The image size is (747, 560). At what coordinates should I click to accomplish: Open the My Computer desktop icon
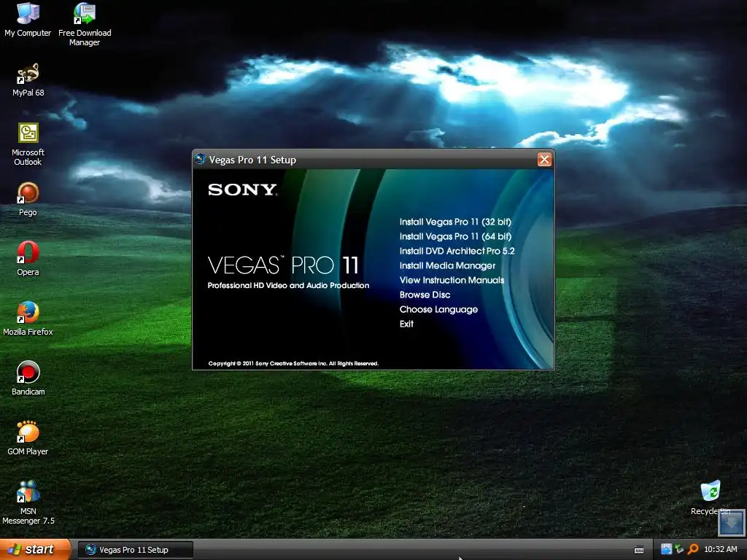point(28,20)
